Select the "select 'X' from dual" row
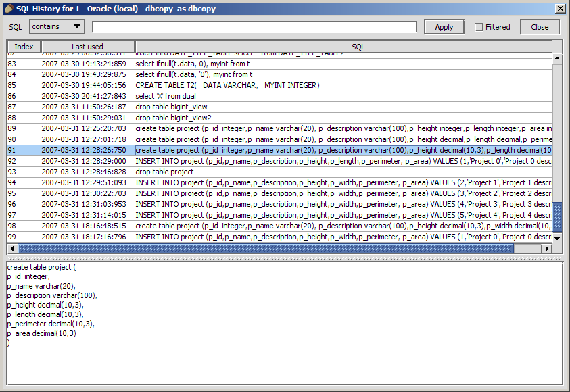This screenshot has height=392, width=570. point(203,96)
